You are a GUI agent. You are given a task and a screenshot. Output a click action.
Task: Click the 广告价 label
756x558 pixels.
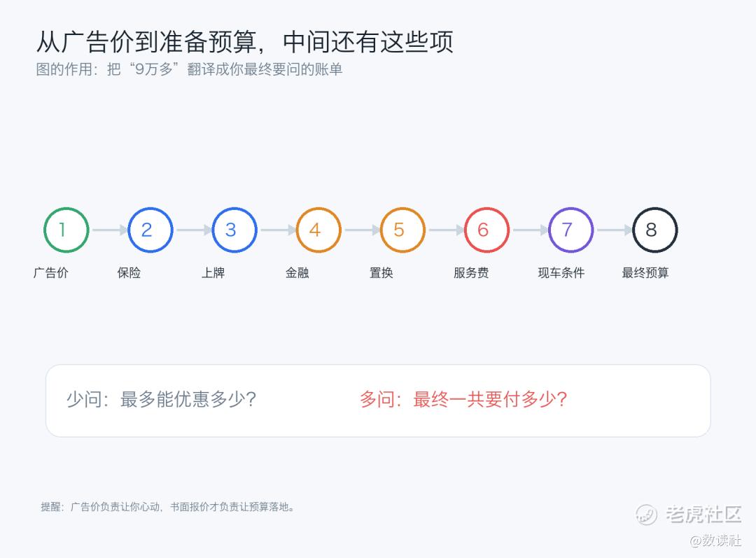50,273
